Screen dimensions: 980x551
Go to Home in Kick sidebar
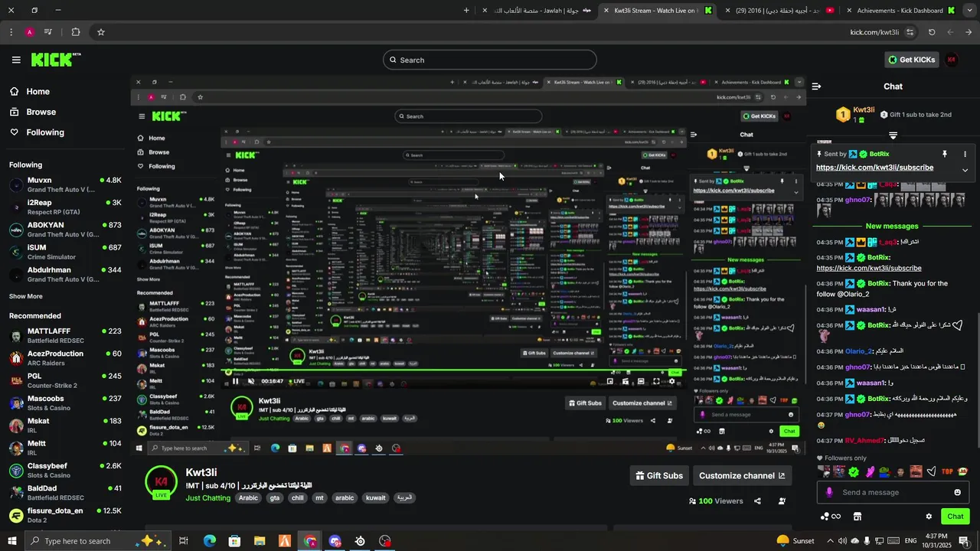coord(38,91)
